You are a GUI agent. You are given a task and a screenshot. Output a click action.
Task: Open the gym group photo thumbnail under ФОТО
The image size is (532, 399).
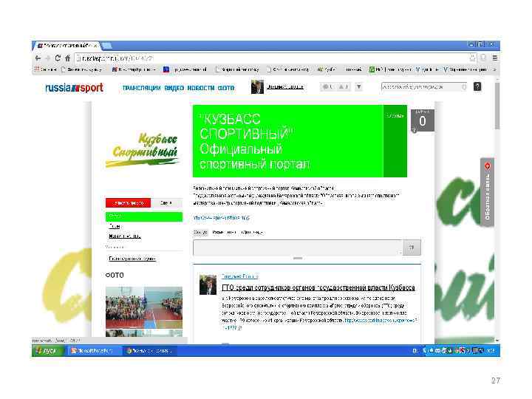tap(144, 307)
